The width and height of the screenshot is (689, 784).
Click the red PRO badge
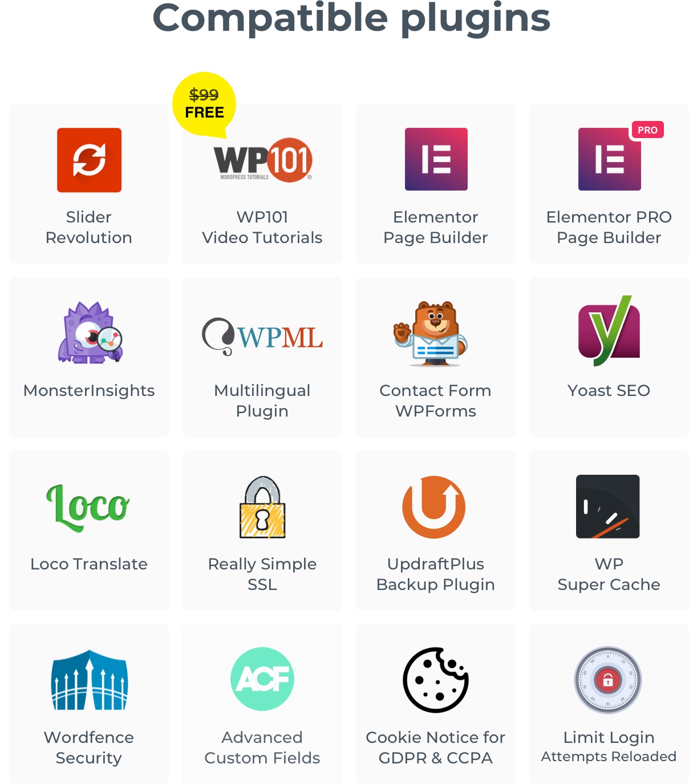click(647, 130)
